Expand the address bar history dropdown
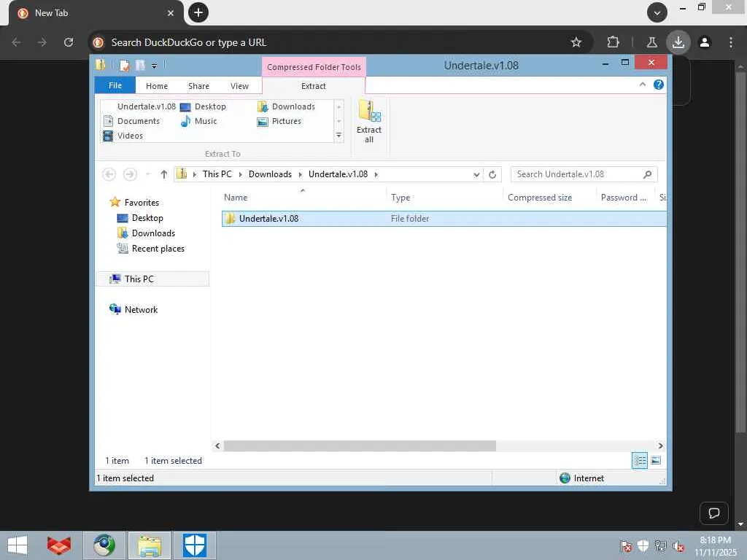 click(476, 174)
